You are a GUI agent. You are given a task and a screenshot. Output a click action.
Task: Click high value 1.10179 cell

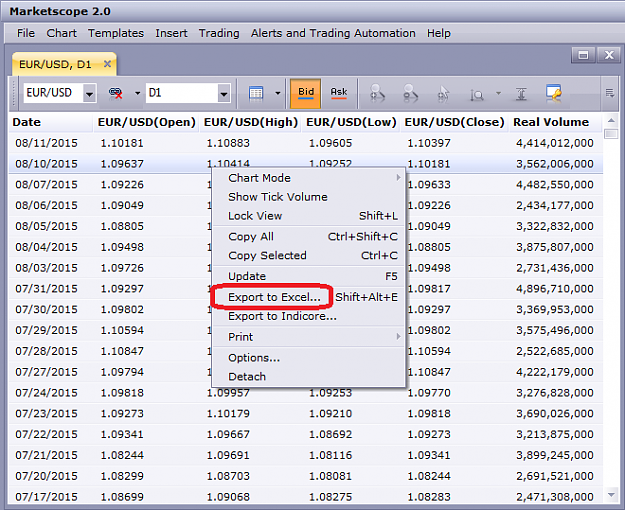click(x=228, y=414)
